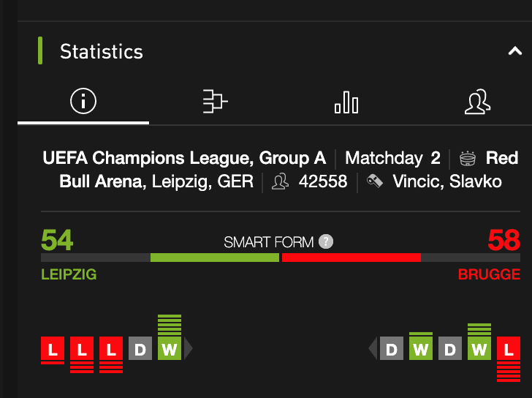Screen dimensions: 532x398
Task: Click the attendance people icon near 42558
Action: (281, 181)
